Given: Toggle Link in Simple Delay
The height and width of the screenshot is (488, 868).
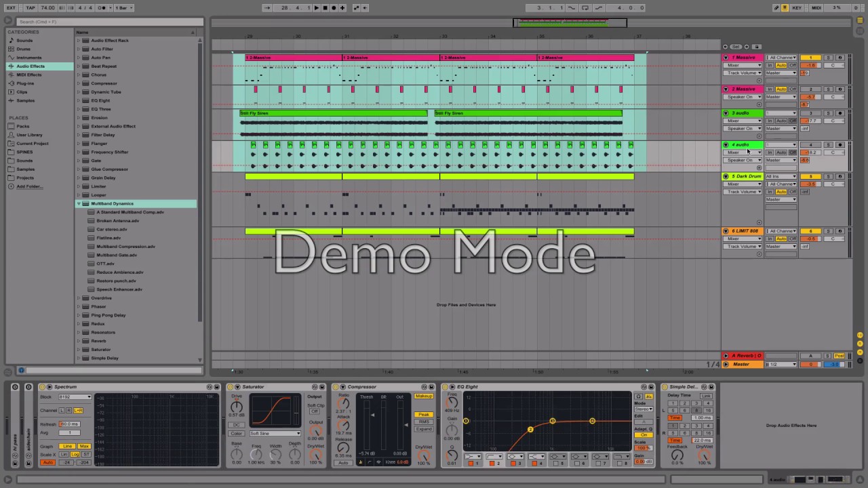Looking at the screenshot, I should [706, 396].
